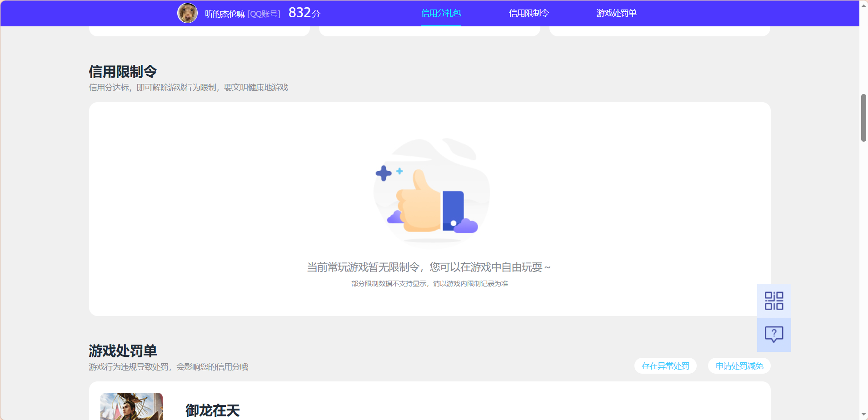
Task: Click the thumbs-up illustration
Action: (430, 191)
